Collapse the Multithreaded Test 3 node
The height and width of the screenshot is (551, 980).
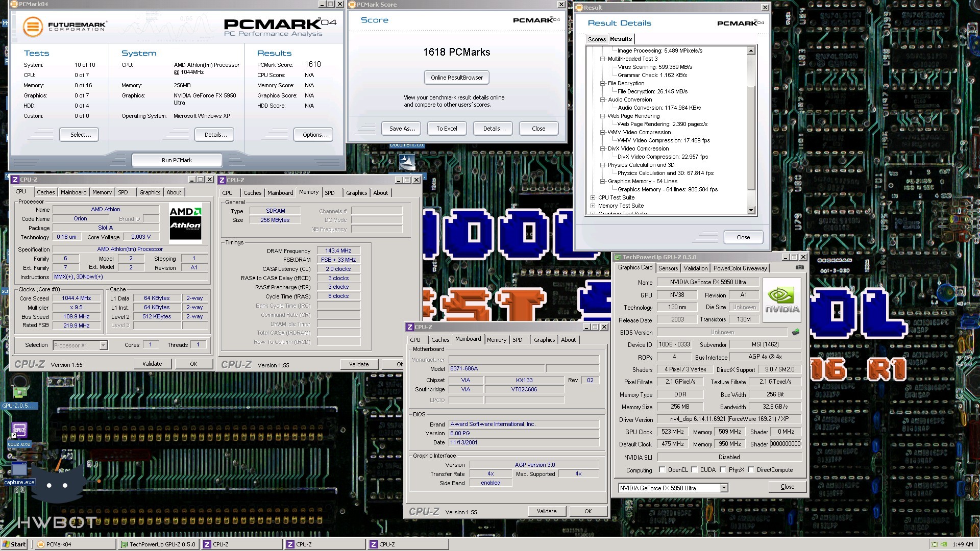pos(603,59)
